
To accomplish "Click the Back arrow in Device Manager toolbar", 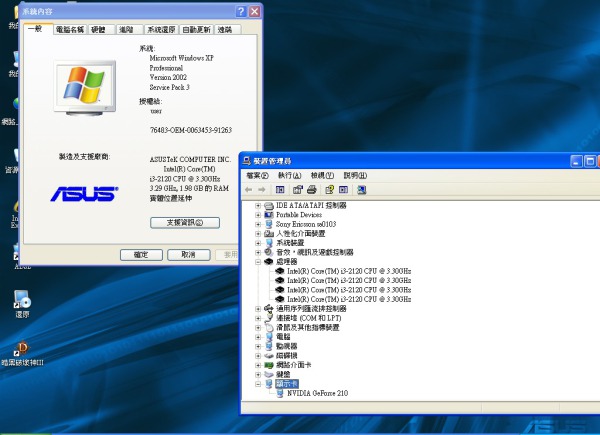I will click(x=248, y=189).
